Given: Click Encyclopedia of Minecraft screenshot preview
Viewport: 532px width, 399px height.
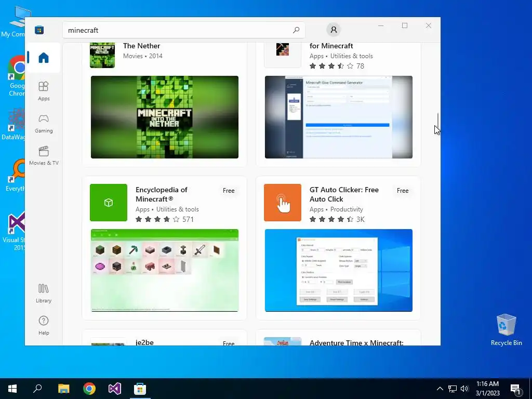Looking at the screenshot, I should click(x=165, y=270).
